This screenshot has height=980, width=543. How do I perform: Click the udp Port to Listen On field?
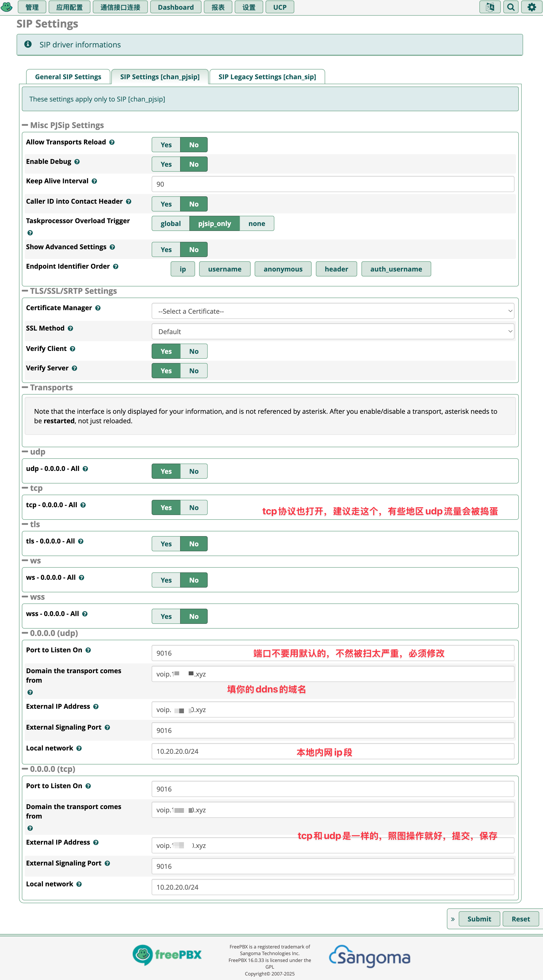pyautogui.click(x=333, y=653)
